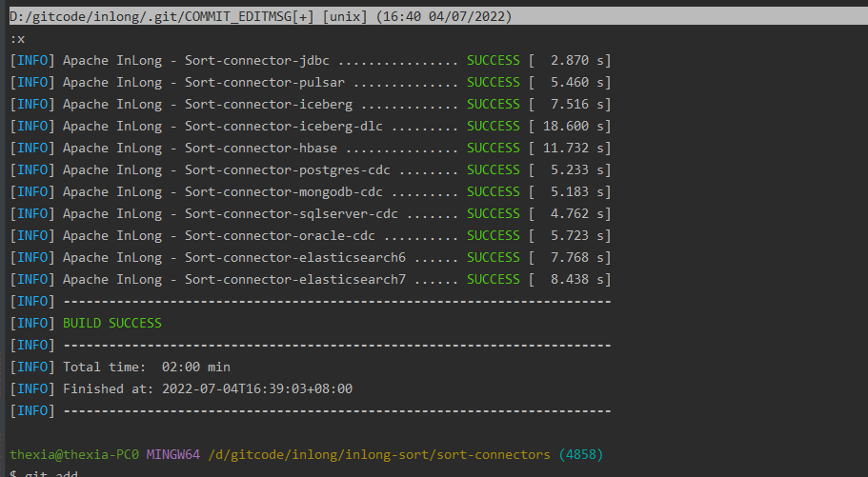Click the 'thexia@thexia-PC0' prompt username
Screen dimensions: 868x477
point(74,455)
